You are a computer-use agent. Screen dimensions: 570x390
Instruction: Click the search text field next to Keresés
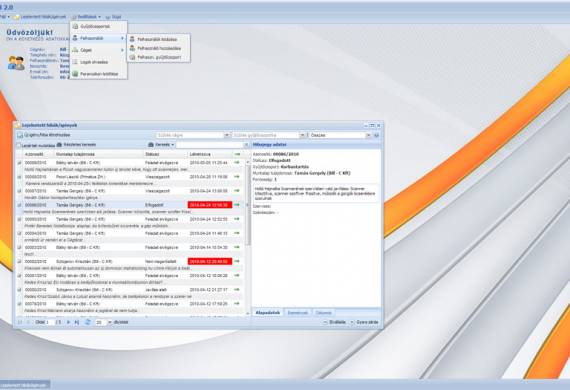click(x=210, y=145)
